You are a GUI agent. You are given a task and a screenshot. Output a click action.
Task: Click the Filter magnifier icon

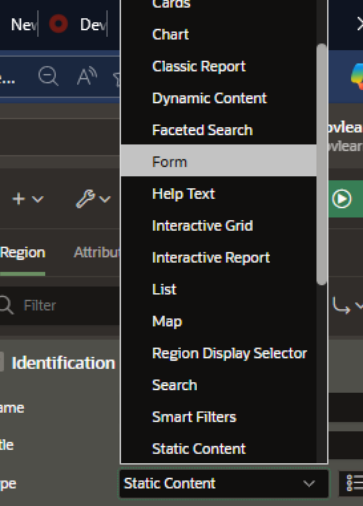click(7, 305)
